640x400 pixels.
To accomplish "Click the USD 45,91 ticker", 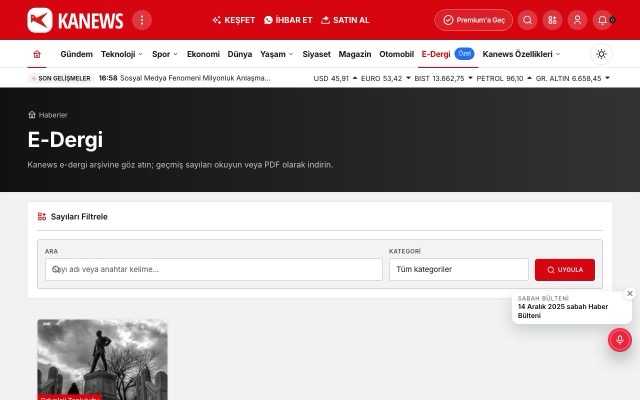I will [x=335, y=78].
